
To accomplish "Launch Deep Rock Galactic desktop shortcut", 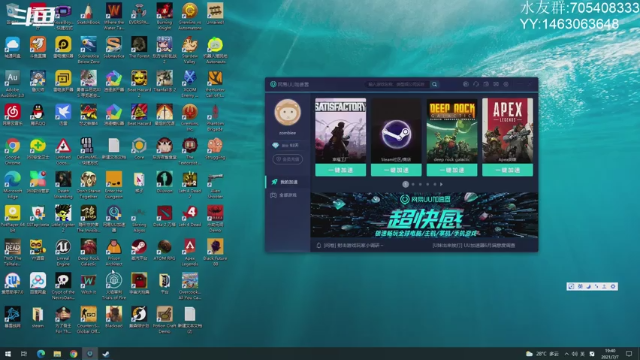I will pyautogui.click(x=88, y=253).
